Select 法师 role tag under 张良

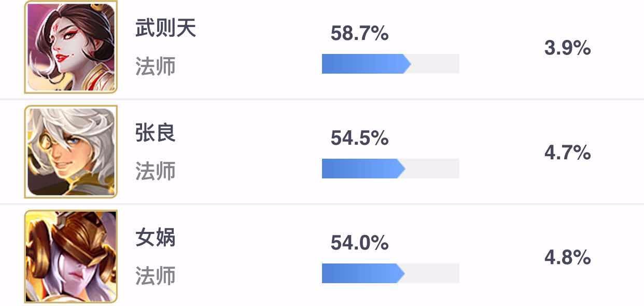pyautogui.click(x=156, y=171)
